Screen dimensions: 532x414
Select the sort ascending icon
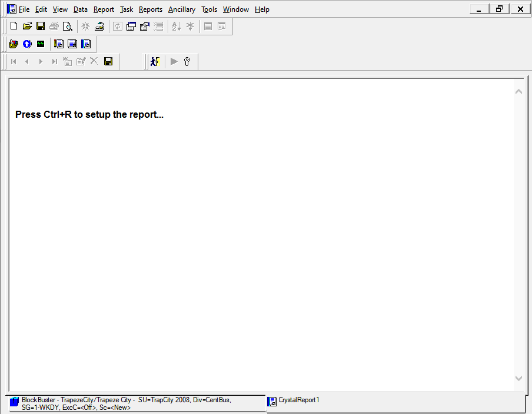[x=175, y=26]
